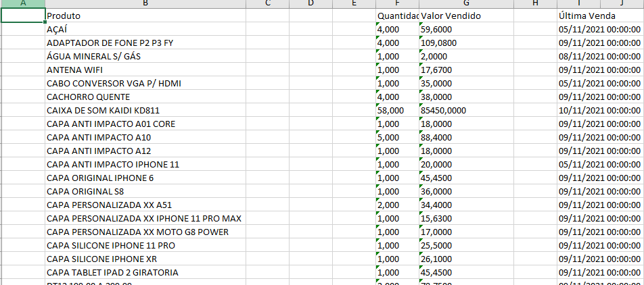Click the value 17,6700 cell
Image resolution: width=644 pixels, height=285 pixels.
[x=467, y=70]
